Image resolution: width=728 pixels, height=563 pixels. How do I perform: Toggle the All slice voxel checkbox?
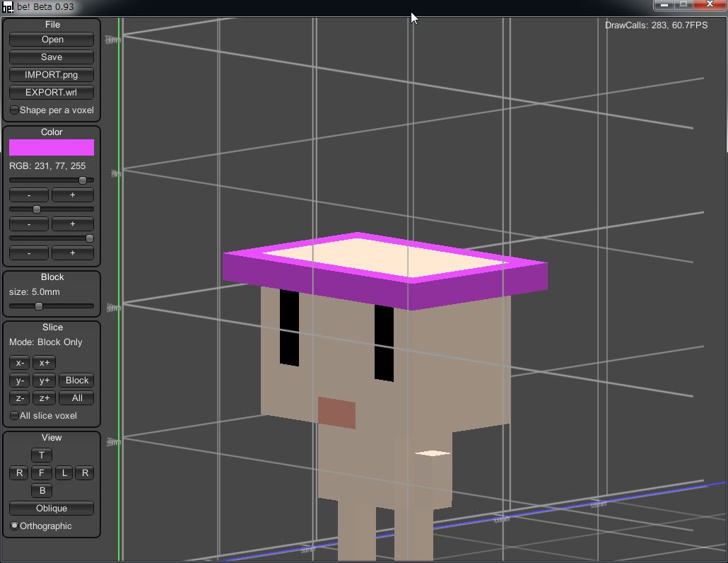click(x=15, y=416)
